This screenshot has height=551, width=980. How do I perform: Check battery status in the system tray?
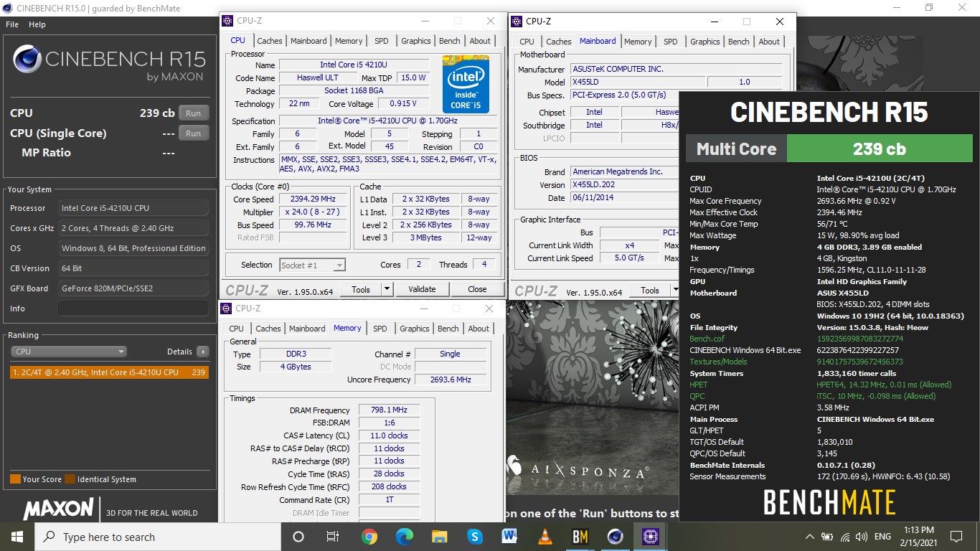tap(827, 537)
